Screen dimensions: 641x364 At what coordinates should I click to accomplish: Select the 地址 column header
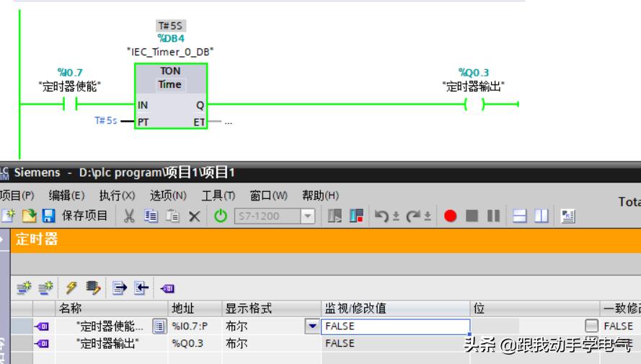[x=195, y=308]
